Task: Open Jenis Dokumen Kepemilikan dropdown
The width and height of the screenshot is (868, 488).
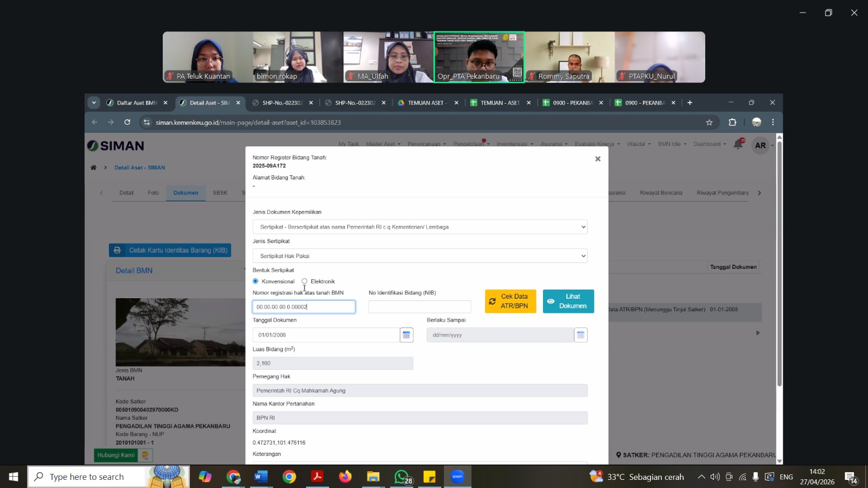Action: click(x=420, y=227)
